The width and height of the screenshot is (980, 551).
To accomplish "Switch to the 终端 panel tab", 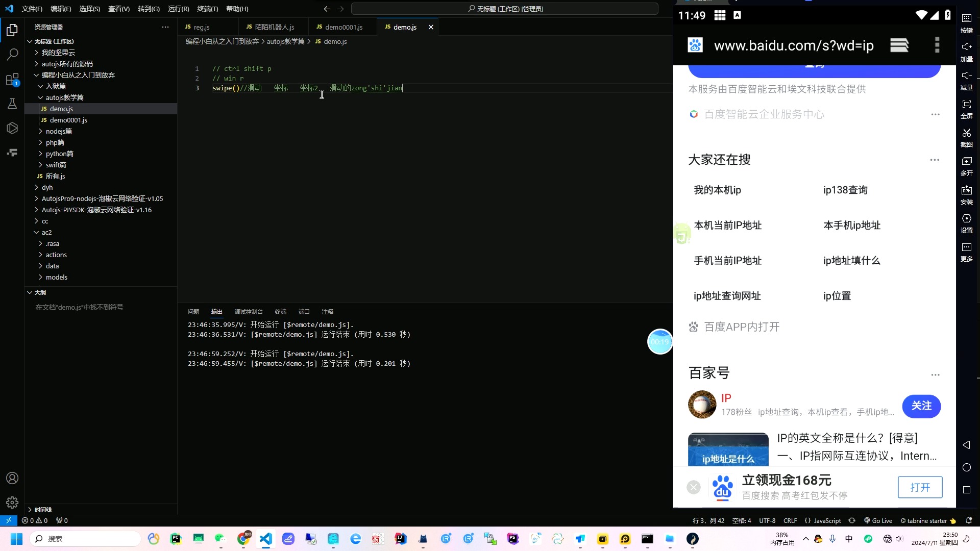I will click(280, 312).
